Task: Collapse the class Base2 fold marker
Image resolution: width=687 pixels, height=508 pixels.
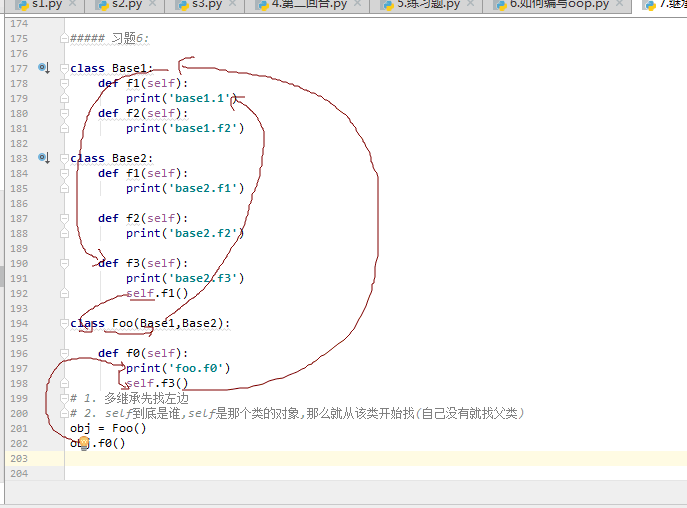Action: coord(66,158)
